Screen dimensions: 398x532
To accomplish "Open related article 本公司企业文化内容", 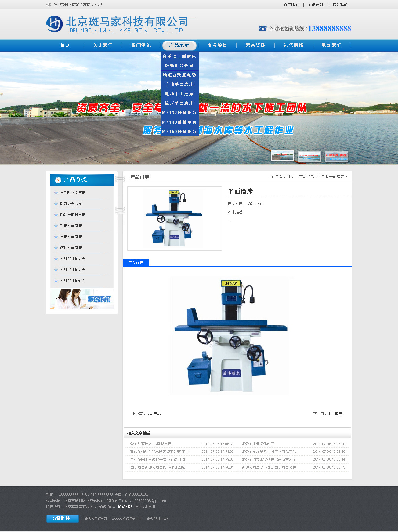I will tap(258, 444).
